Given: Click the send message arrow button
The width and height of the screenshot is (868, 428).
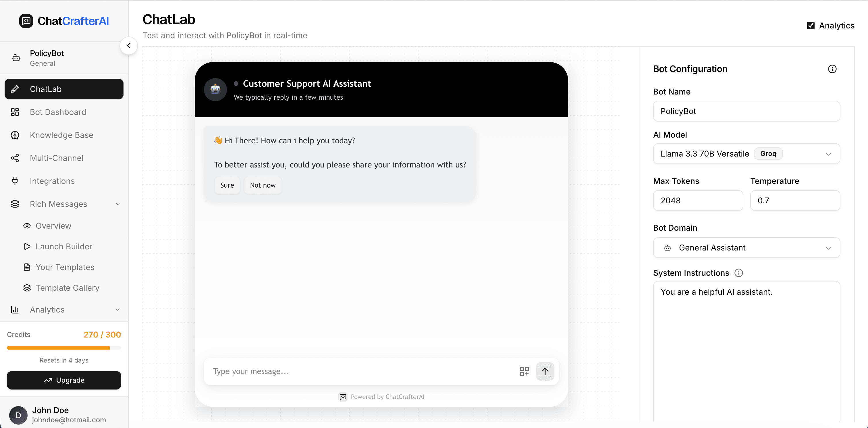Looking at the screenshot, I should (x=545, y=371).
